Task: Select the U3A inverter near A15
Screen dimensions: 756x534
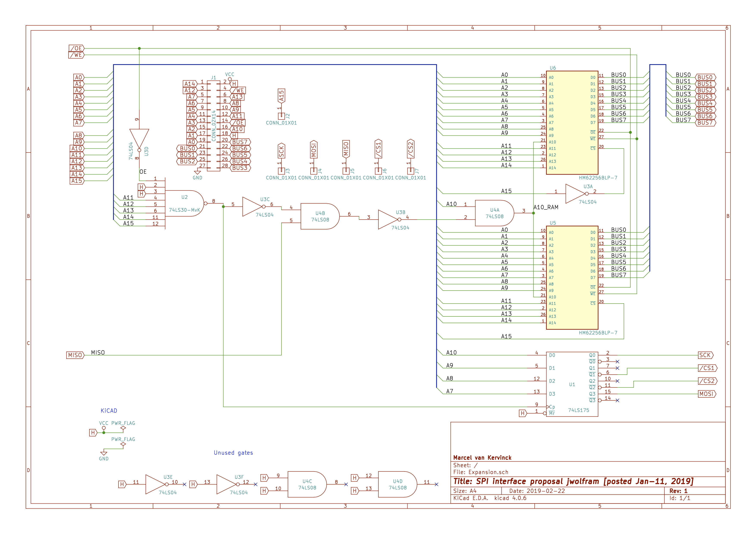Action: pyautogui.click(x=577, y=193)
